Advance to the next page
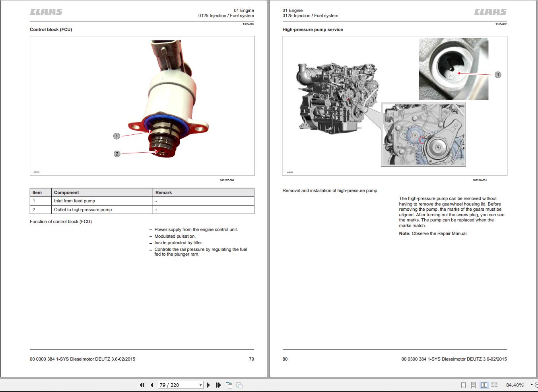Image resolution: width=538 pixels, height=392 pixels. 208,385
